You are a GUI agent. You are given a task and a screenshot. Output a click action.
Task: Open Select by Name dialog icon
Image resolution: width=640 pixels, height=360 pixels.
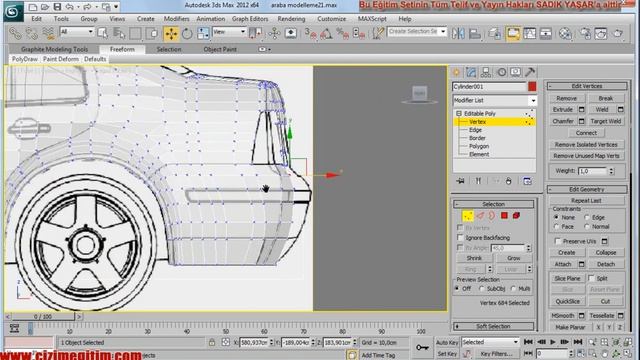click(119, 33)
